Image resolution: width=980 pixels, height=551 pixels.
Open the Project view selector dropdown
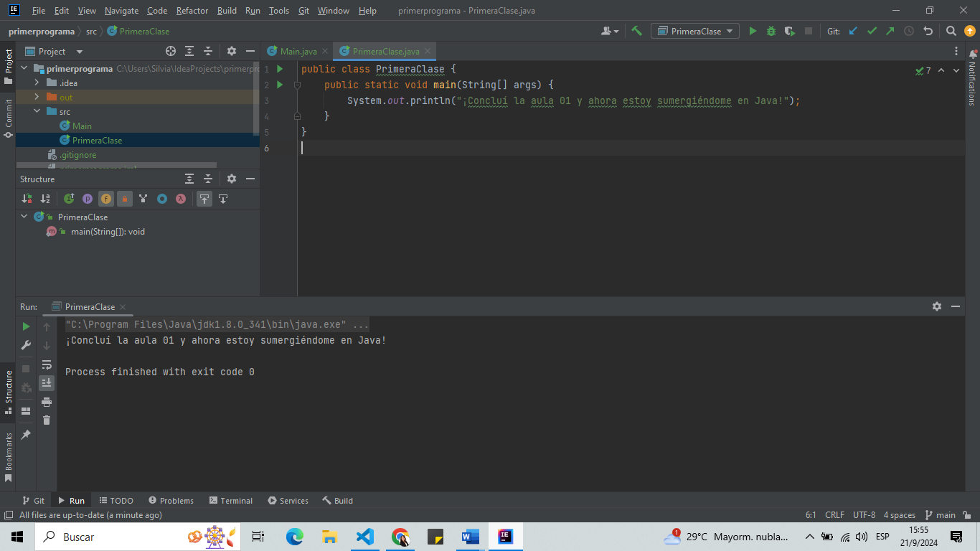point(55,51)
